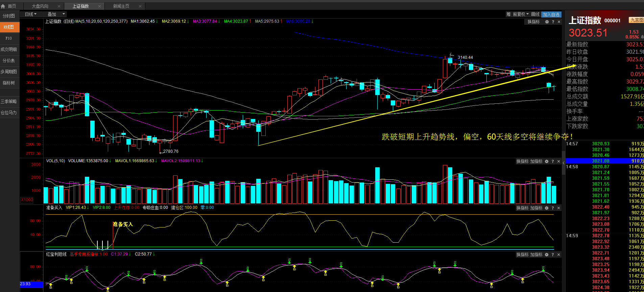Click the 准备买入 signal marker on chart

point(123,224)
